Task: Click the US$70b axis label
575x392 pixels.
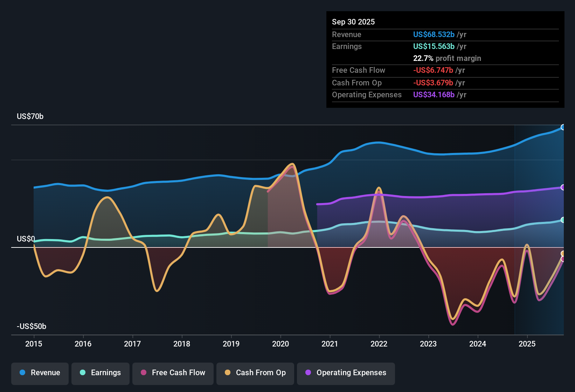Action: point(30,117)
